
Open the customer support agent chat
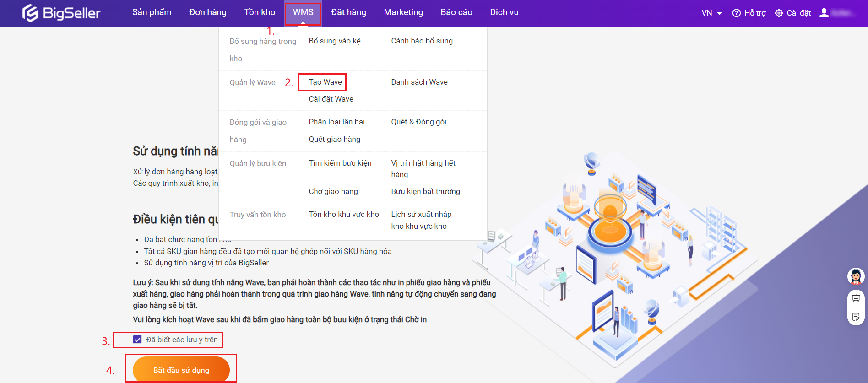click(856, 276)
